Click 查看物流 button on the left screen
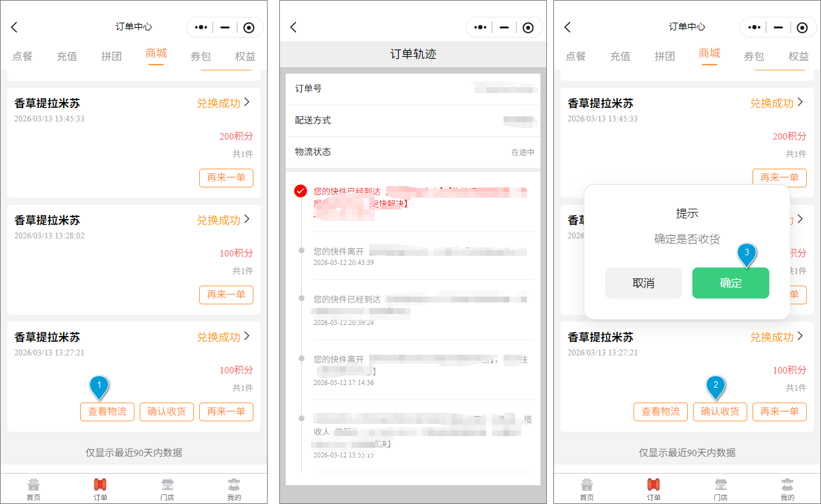 [107, 412]
